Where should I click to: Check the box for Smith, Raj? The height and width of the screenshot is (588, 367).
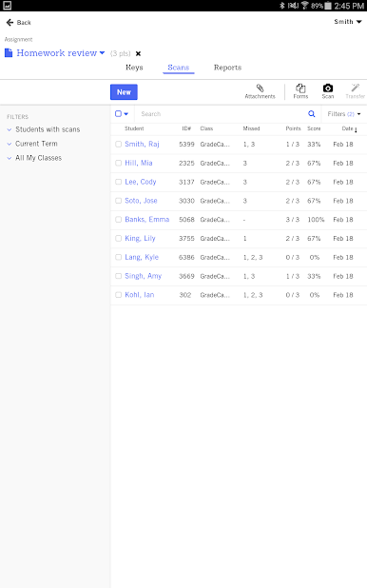119,144
